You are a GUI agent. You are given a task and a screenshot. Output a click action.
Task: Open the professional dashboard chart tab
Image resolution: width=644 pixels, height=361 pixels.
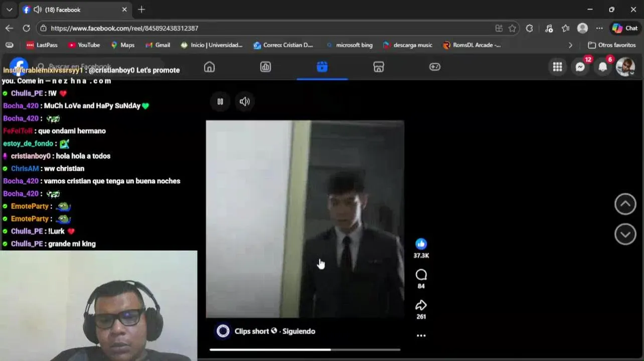(x=265, y=67)
